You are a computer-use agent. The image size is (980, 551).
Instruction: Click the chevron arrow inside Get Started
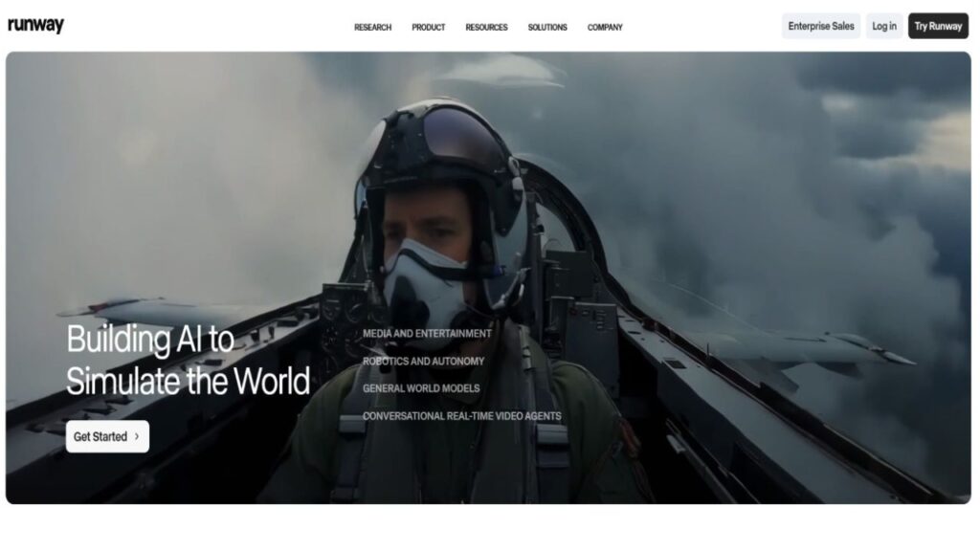(x=137, y=436)
